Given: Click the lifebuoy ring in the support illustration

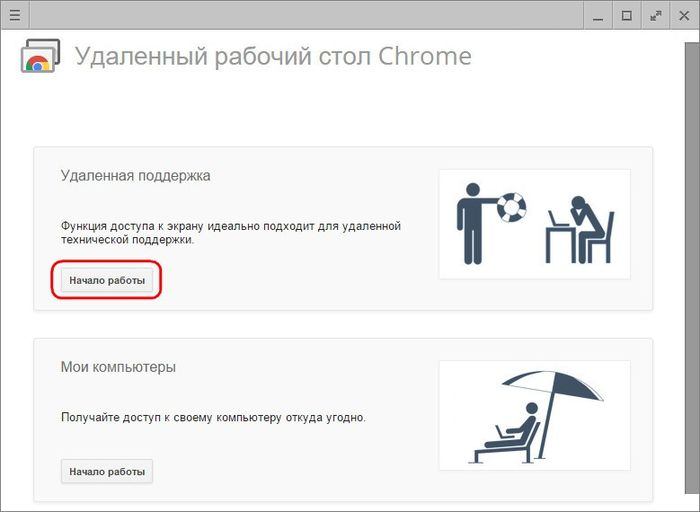Looking at the screenshot, I should coord(511,206).
